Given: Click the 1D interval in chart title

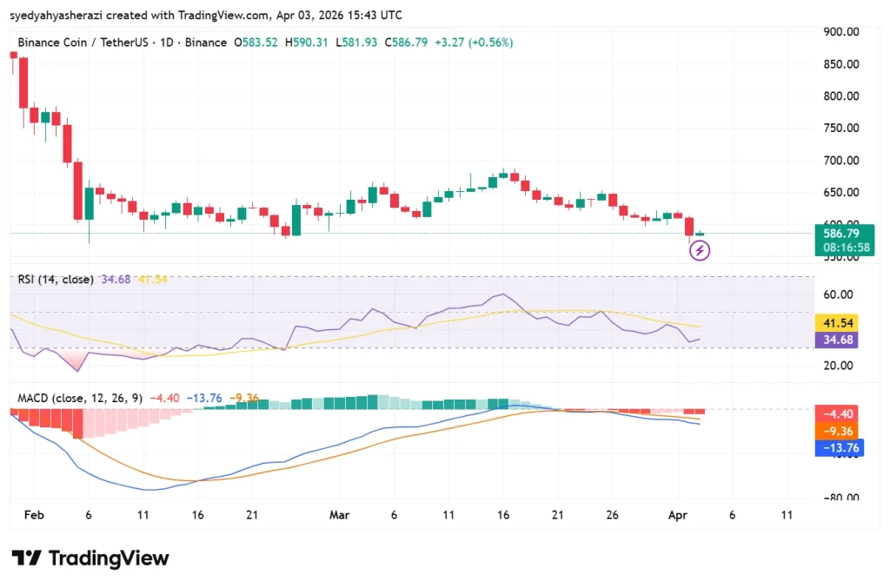Looking at the screenshot, I should pos(166,43).
